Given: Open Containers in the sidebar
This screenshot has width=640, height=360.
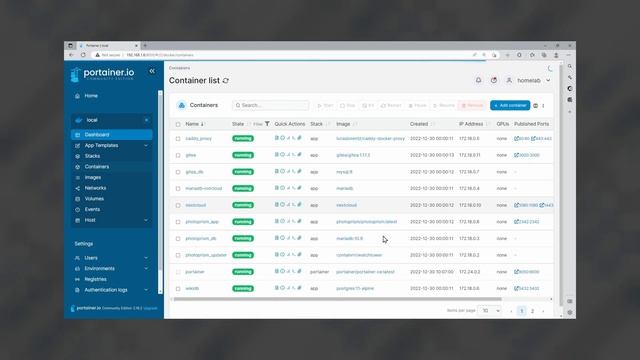Looking at the screenshot, I should click(111, 167).
